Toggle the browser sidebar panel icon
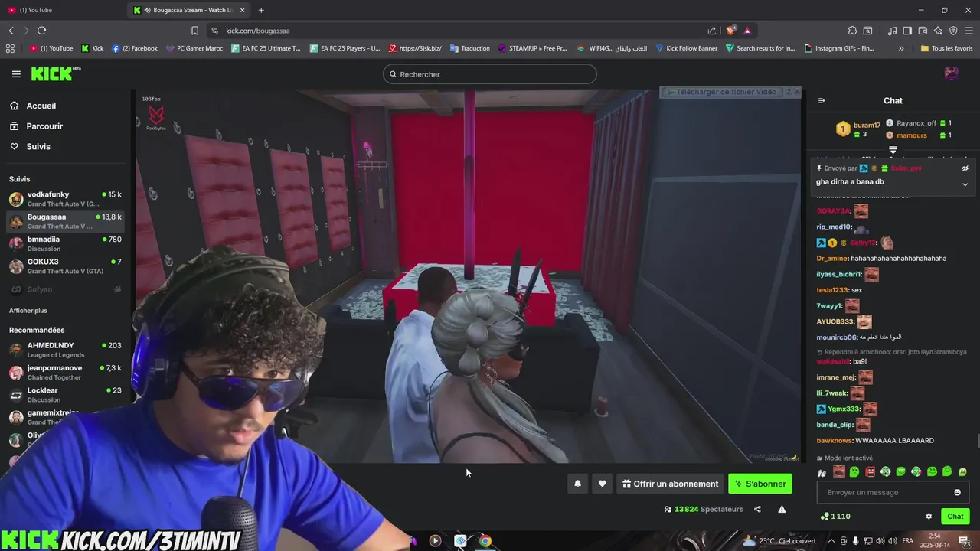The width and height of the screenshot is (980, 551). pos(907,31)
